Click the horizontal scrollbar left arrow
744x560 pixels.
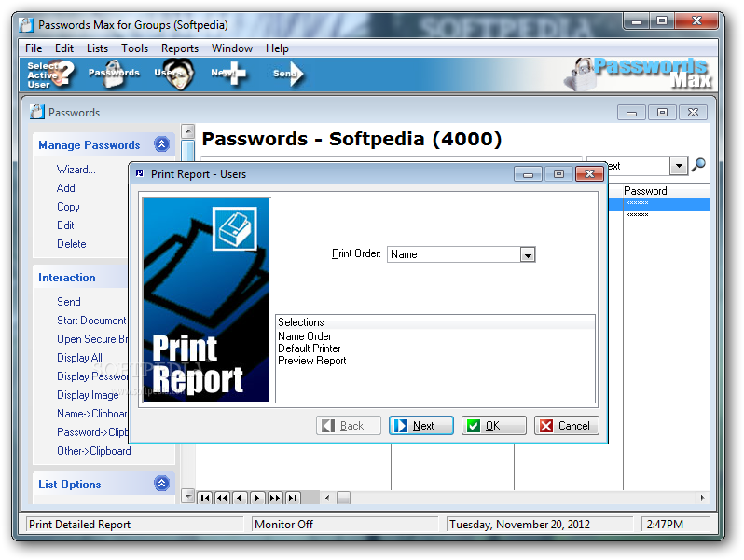coord(327,498)
